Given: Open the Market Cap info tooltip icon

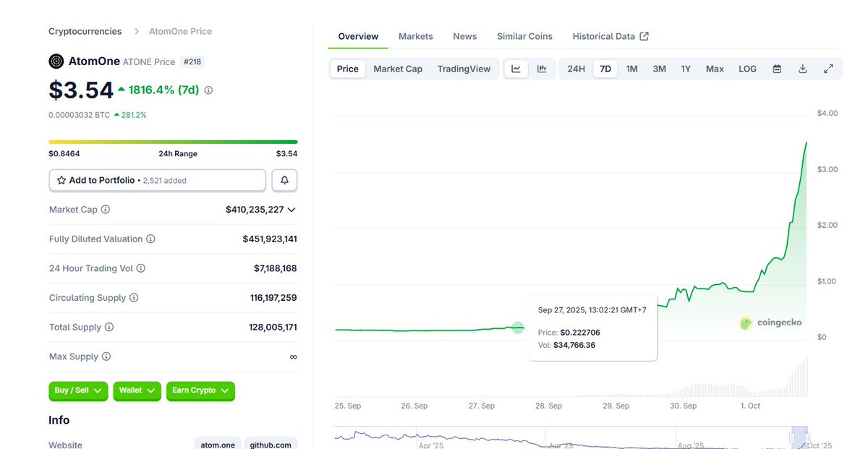Looking at the screenshot, I should pyautogui.click(x=106, y=210).
